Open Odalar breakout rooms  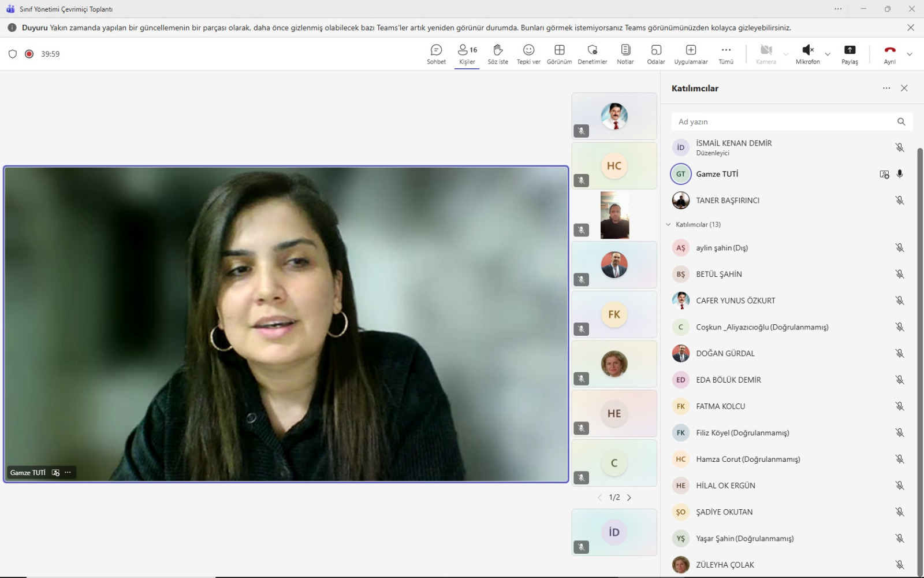tap(655, 54)
